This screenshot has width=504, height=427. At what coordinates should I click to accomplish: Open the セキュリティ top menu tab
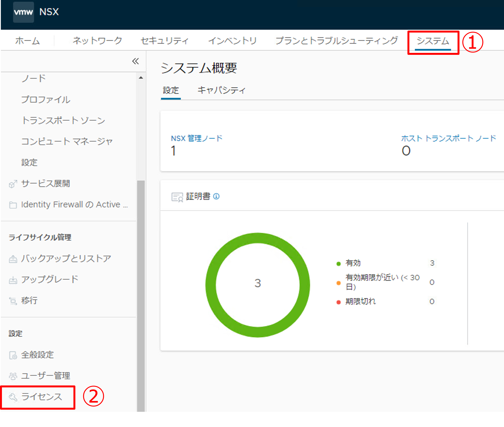[x=164, y=41]
